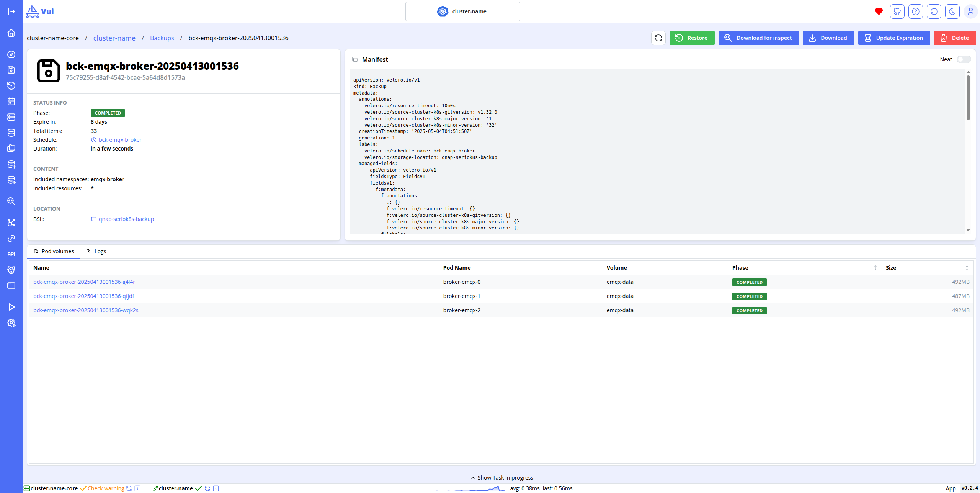The height and width of the screenshot is (493, 980).
Task: Expand Show Task in progress panel
Action: tap(501, 478)
